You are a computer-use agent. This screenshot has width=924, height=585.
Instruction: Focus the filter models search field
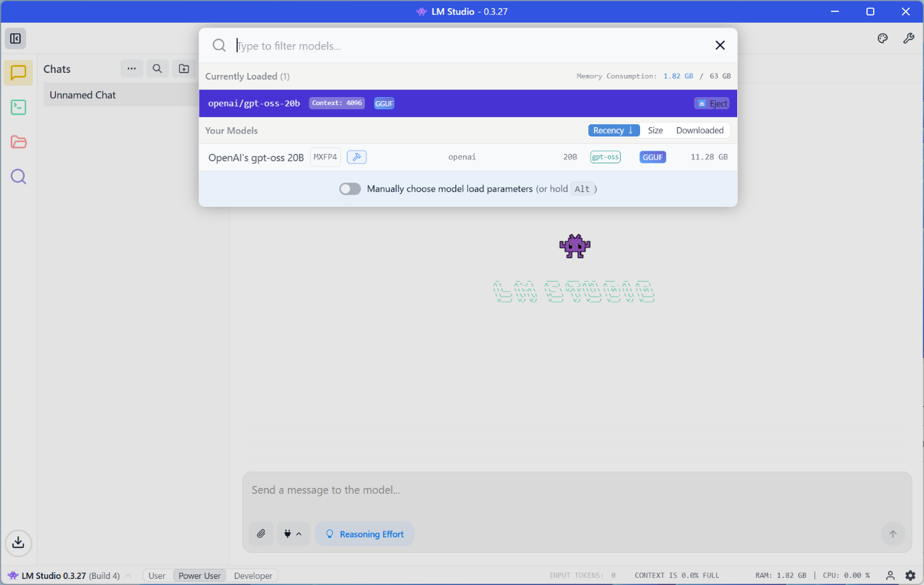(469, 46)
